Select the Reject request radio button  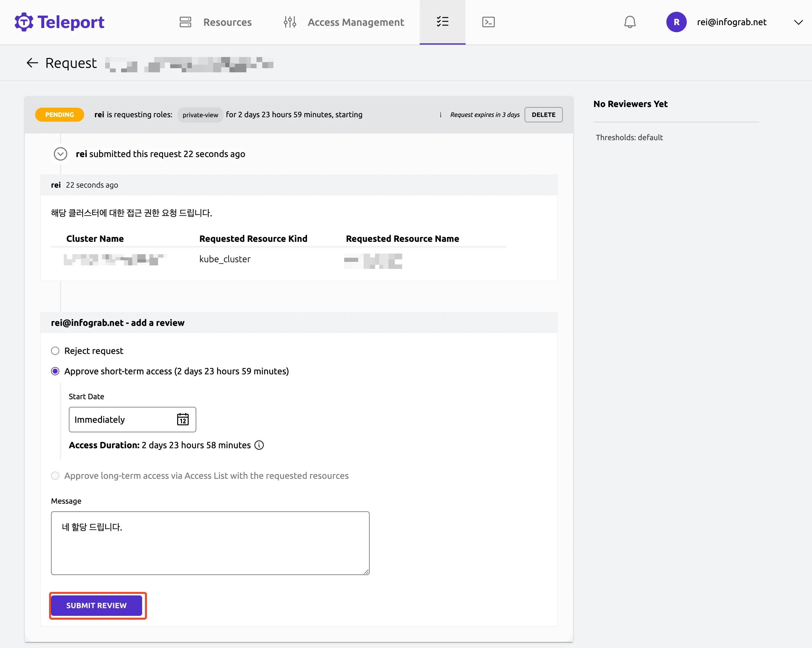(55, 350)
